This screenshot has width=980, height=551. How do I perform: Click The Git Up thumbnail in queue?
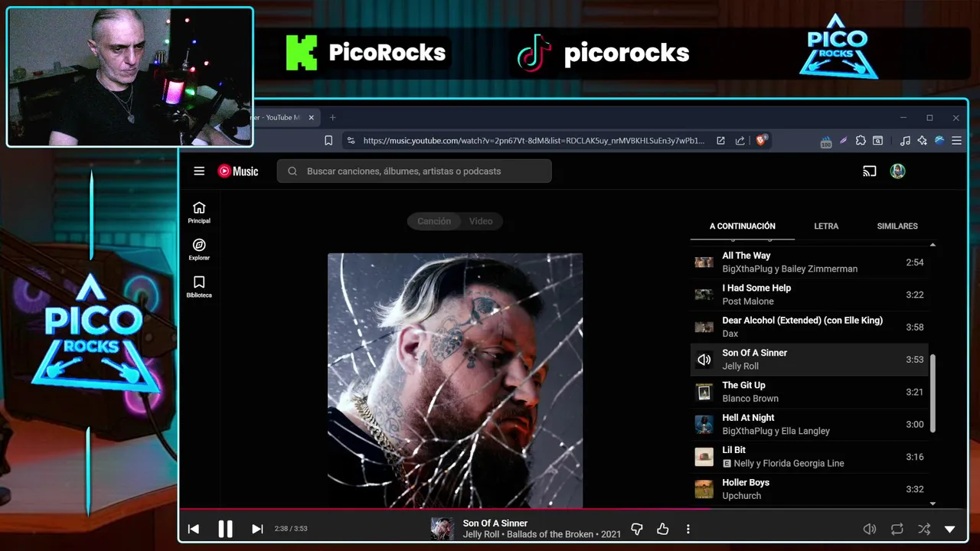click(704, 392)
